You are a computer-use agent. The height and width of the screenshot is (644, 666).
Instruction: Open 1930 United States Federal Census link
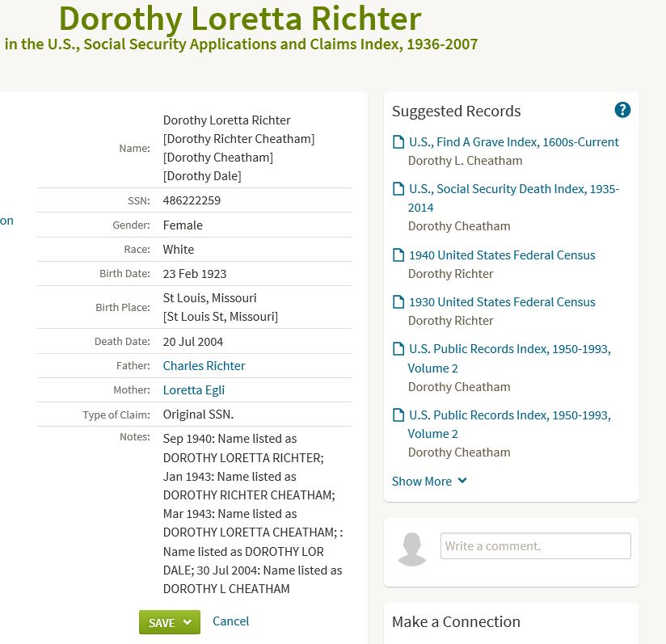[x=502, y=302]
